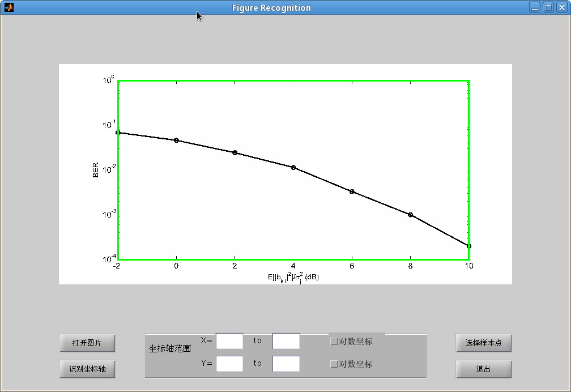Focus the Y= range start field

[229, 364]
